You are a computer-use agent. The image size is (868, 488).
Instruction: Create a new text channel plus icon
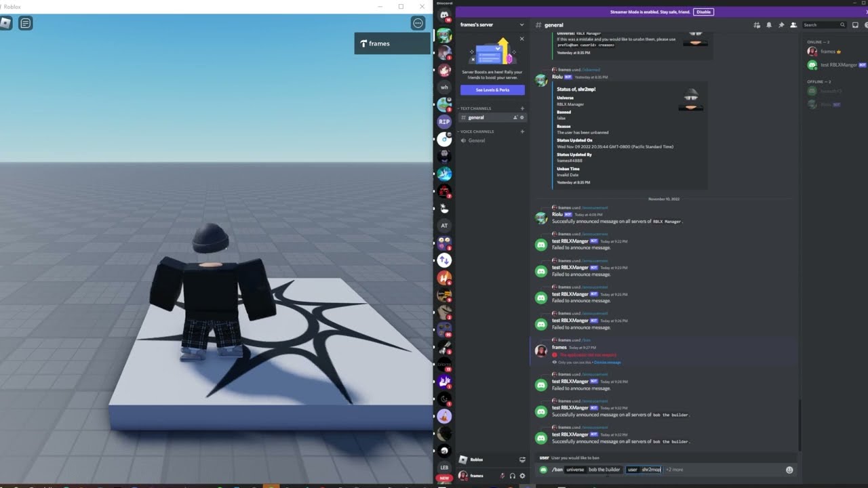pyautogui.click(x=522, y=108)
